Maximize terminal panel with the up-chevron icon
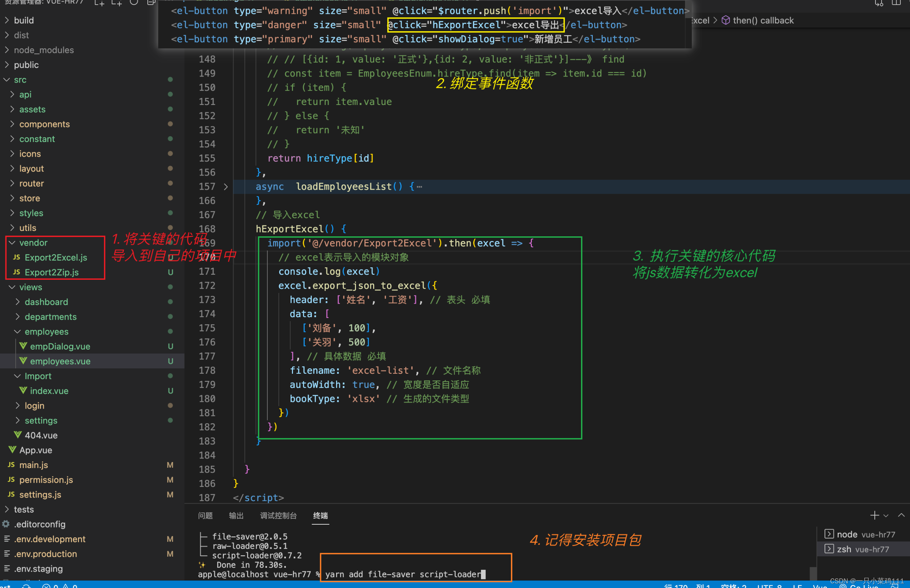The height and width of the screenshot is (588, 910). click(x=901, y=515)
